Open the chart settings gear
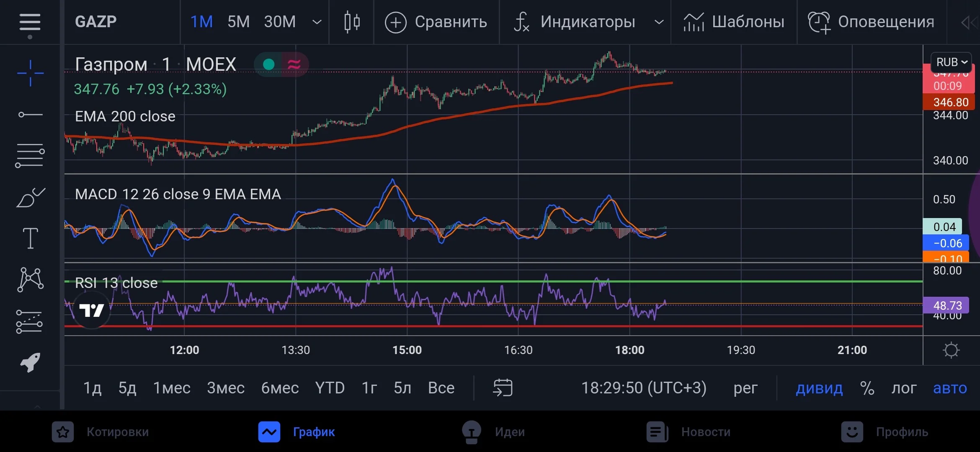Screen dimensions: 980x452 951,350
